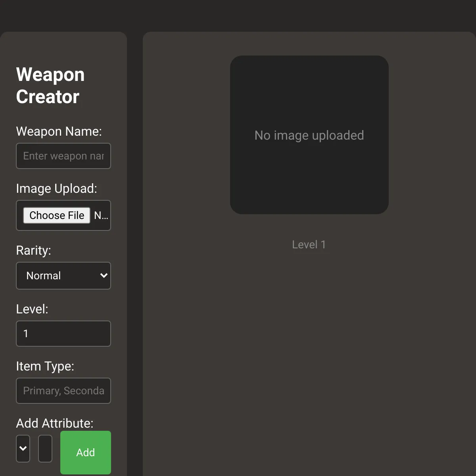Click the No image uploaded preview box

tap(309, 135)
